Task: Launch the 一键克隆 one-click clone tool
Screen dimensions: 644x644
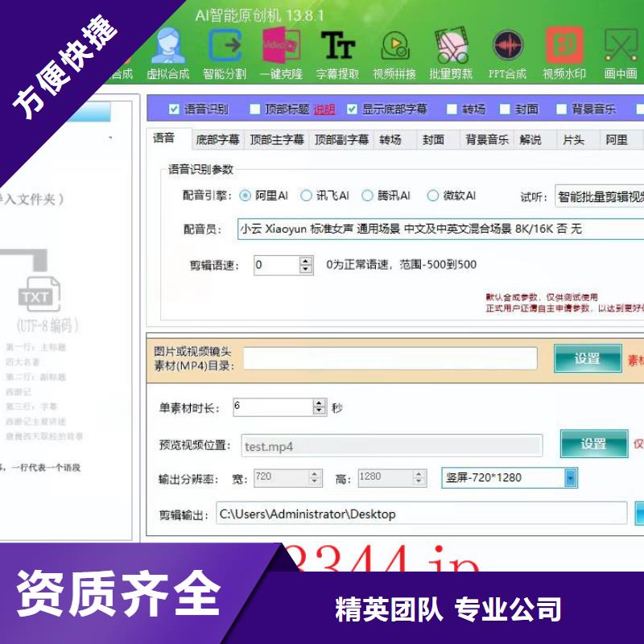Action: coord(281,53)
